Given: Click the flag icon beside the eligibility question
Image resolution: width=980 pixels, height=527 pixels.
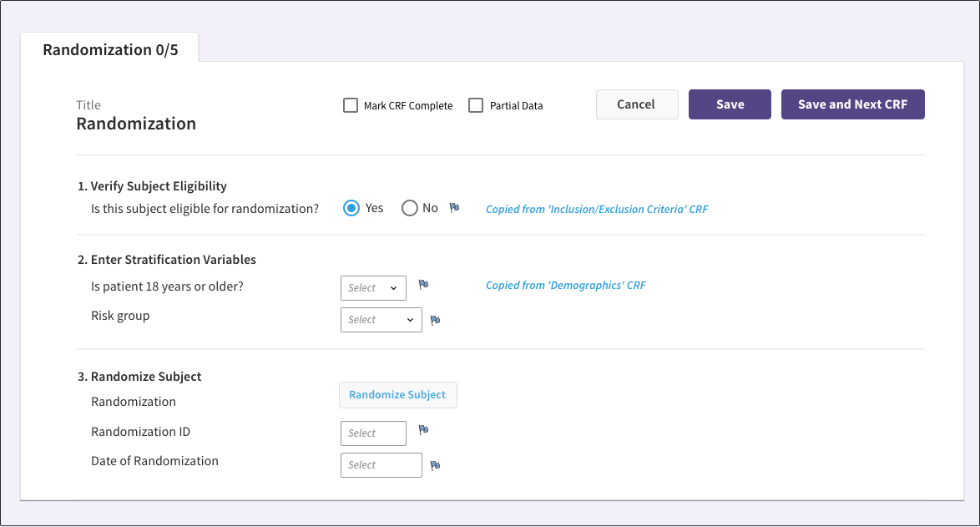Looking at the screenshot, I should (454, 208).
